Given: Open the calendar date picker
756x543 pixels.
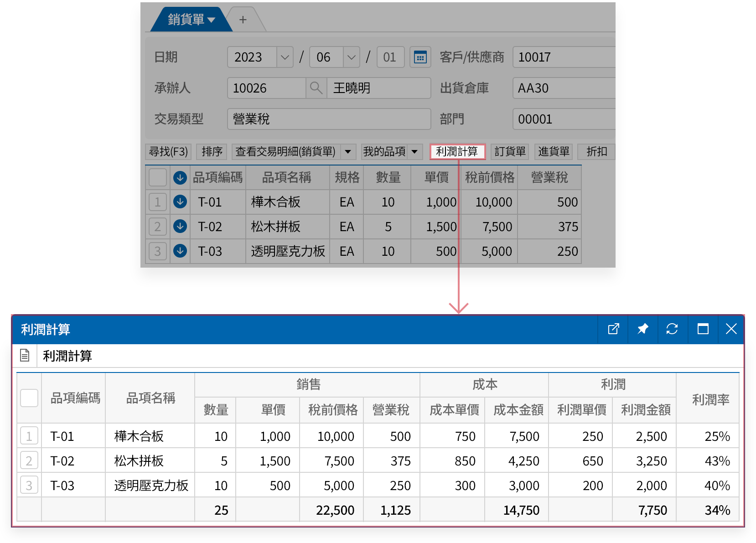Looking at the screenshot, I should click(x=420, y=57).
